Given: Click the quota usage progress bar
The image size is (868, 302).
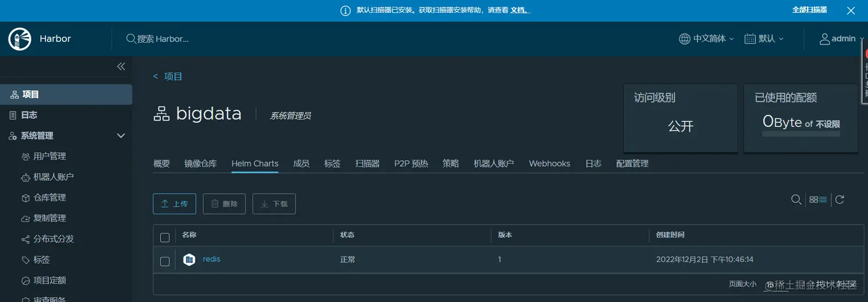Looking at the screenshot, I should (x=801, y=133).
